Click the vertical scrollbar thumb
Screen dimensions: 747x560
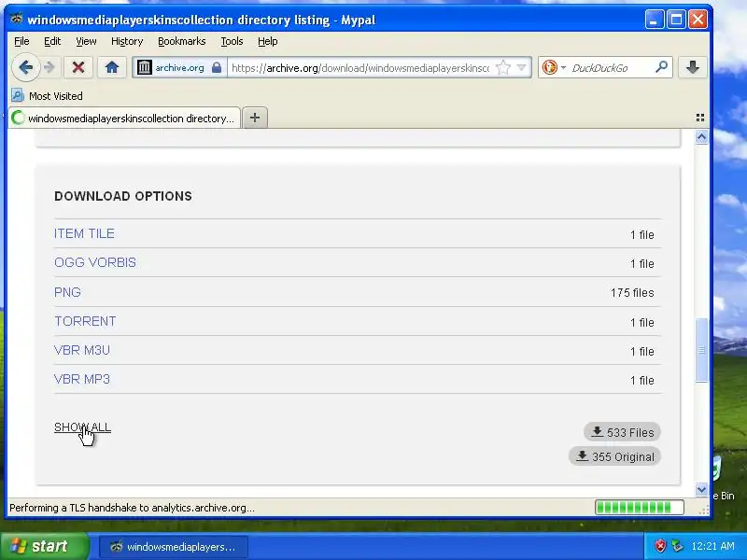(701, 350)
